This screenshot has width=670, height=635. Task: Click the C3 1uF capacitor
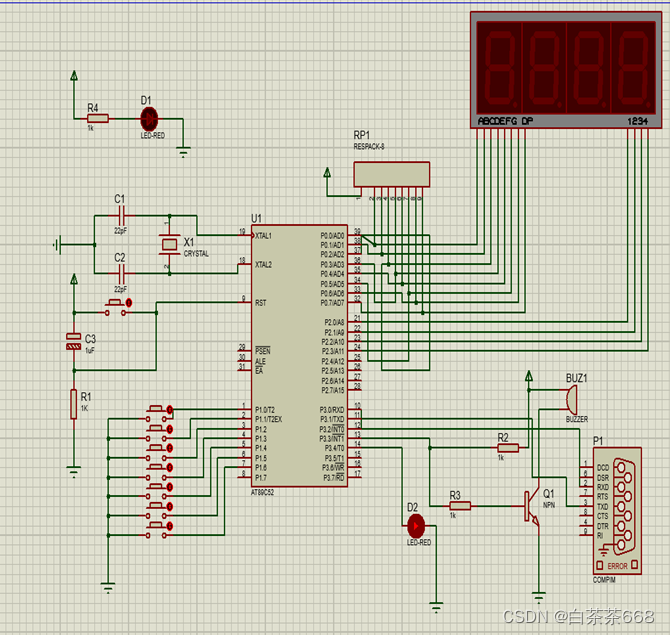(72, 341)
